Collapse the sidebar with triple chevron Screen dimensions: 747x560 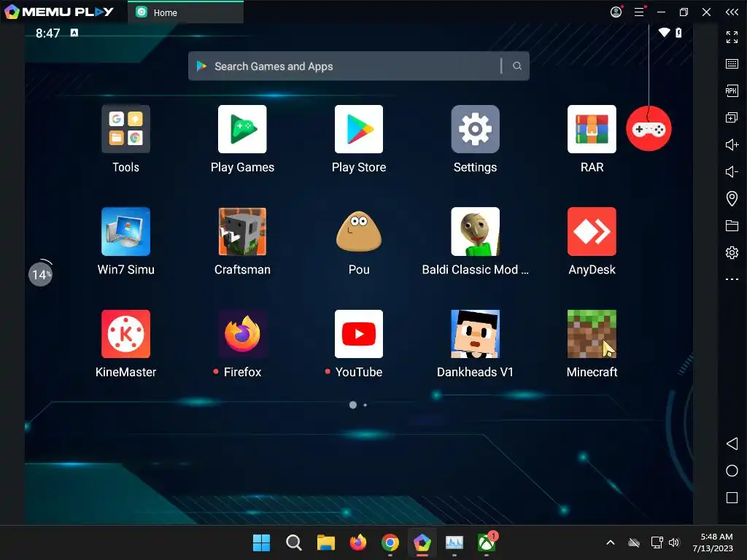tap(732, 12)
